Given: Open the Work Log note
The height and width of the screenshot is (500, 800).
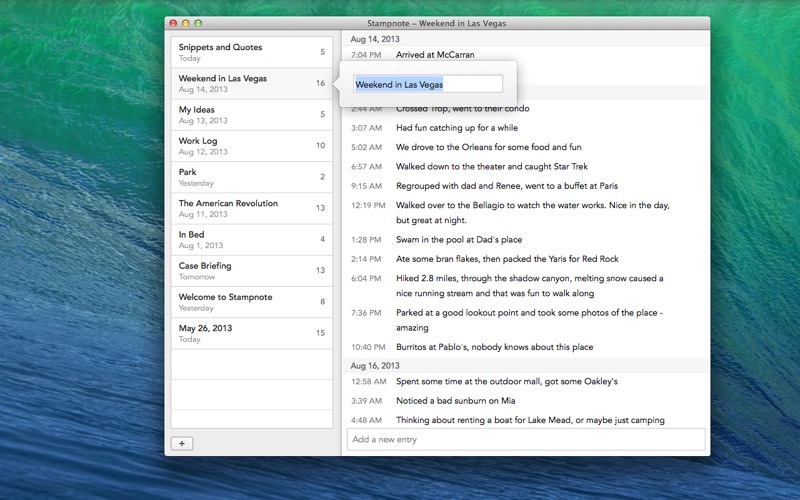Looking at the screenshot, I should [x=252, y=146].
